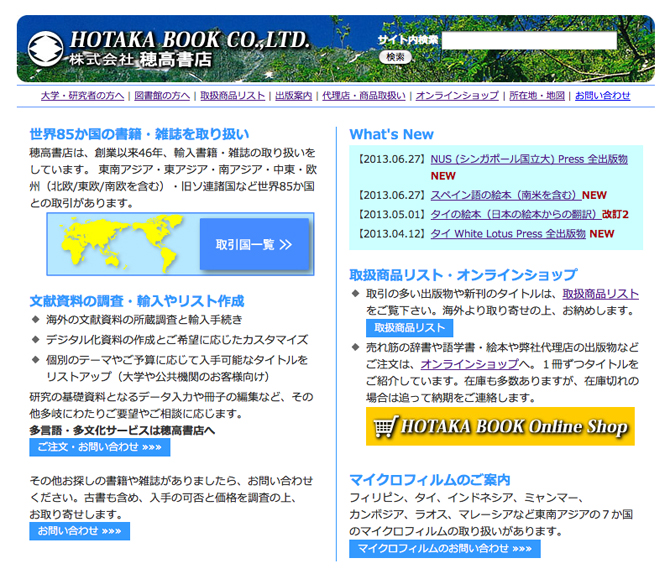Open お問い合わせ in the navigation bar
This screenshot has width=670, height=574.
coord(602,96)
